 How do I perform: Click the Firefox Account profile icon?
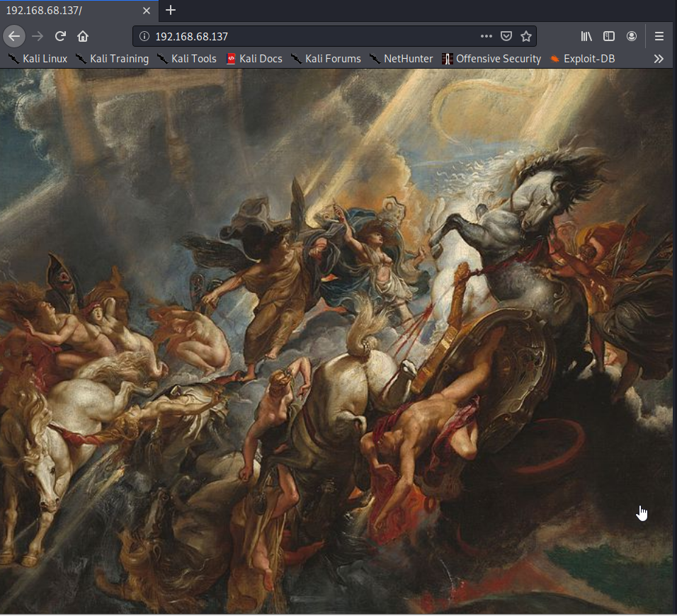click(632, 35)
